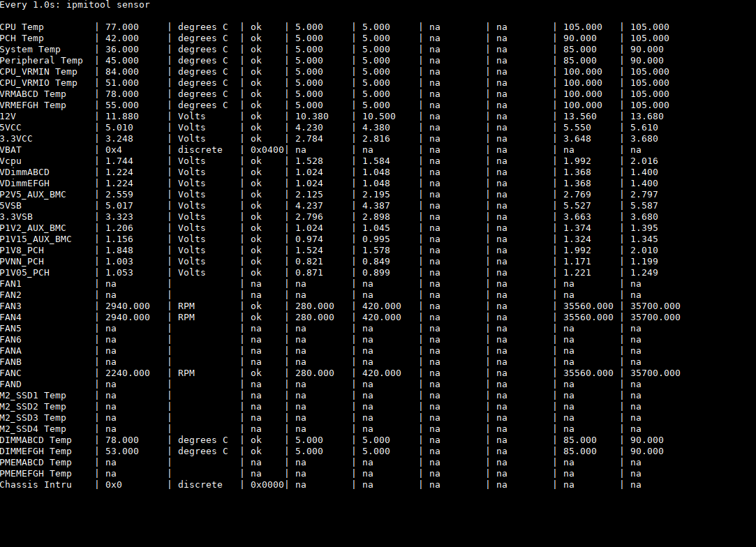756x547 pixels.
Task: Select the 1.003 PVNN_PCH voltage reading
Action: 119,262
